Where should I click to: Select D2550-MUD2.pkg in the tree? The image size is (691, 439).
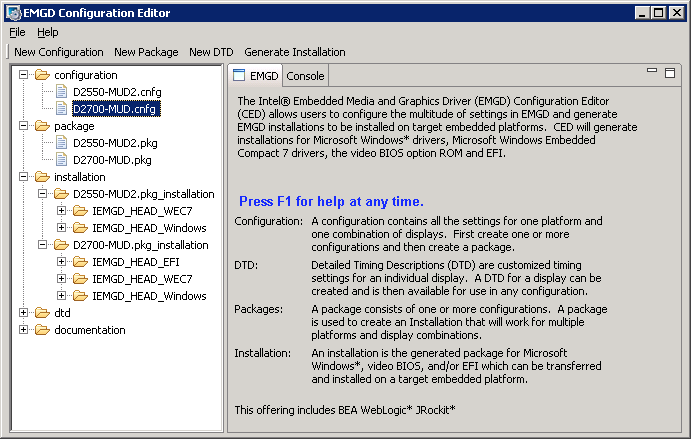pyautogui.click(x=115, y=143)
